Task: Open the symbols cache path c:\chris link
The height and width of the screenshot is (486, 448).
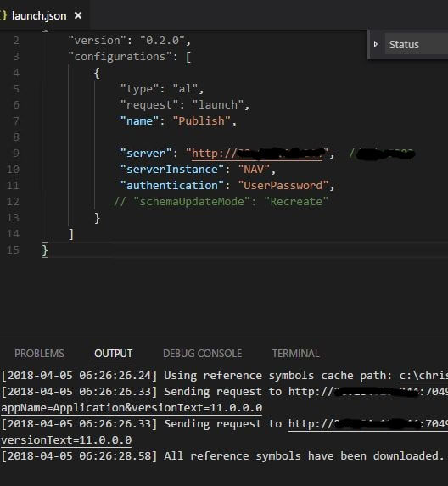Action: click(x=423, y=376)
